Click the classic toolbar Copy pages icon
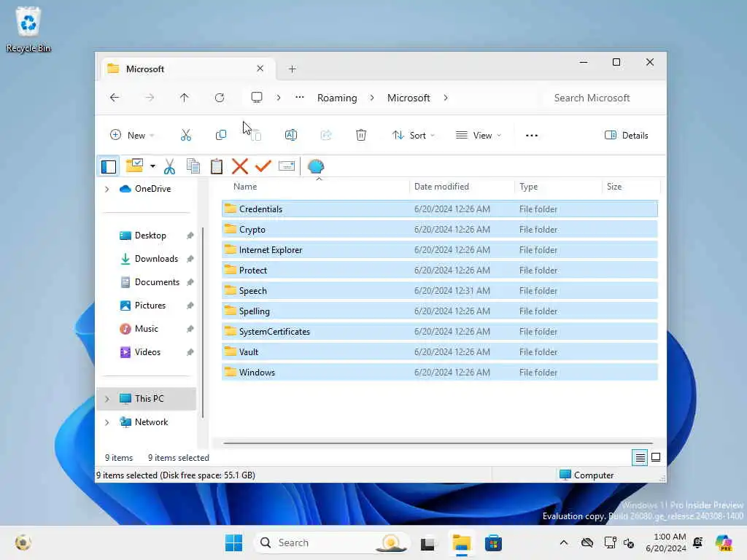747x560 pixels. point(193,166)
